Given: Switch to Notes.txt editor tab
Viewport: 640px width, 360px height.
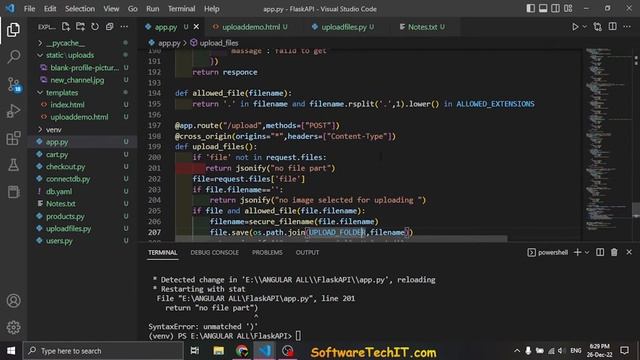Looking at the screenshot, I should tap(423, 27).
